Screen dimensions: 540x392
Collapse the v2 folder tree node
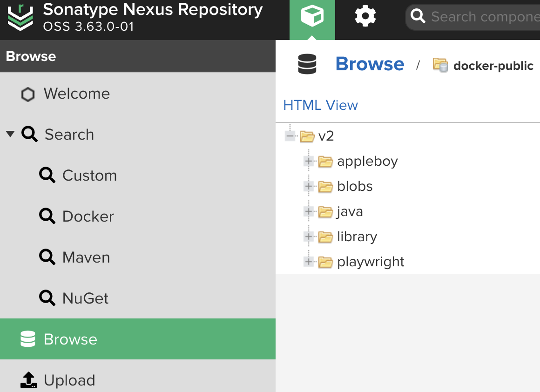click(x=290, y=136)
